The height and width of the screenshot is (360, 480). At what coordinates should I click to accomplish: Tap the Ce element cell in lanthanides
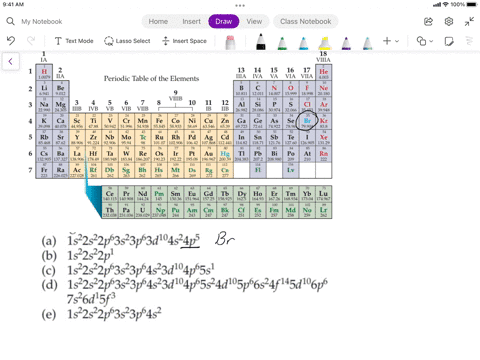pos(110,194)
